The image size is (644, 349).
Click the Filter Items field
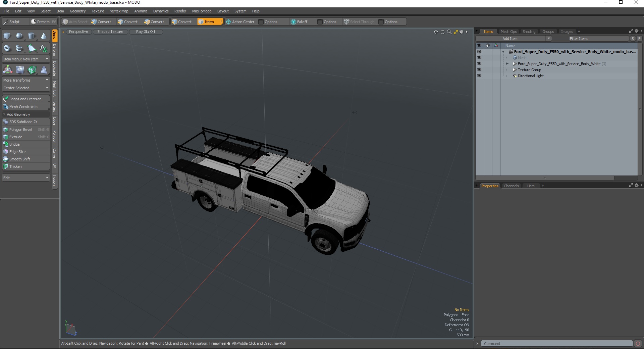click(x=598, y=39)
